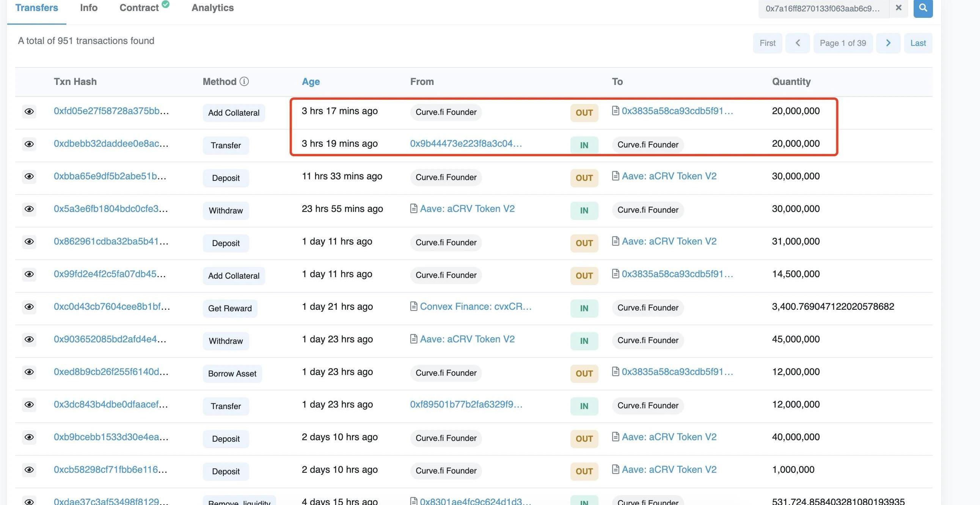Click eye icon on Borrow Asset row

pos(29,372)
